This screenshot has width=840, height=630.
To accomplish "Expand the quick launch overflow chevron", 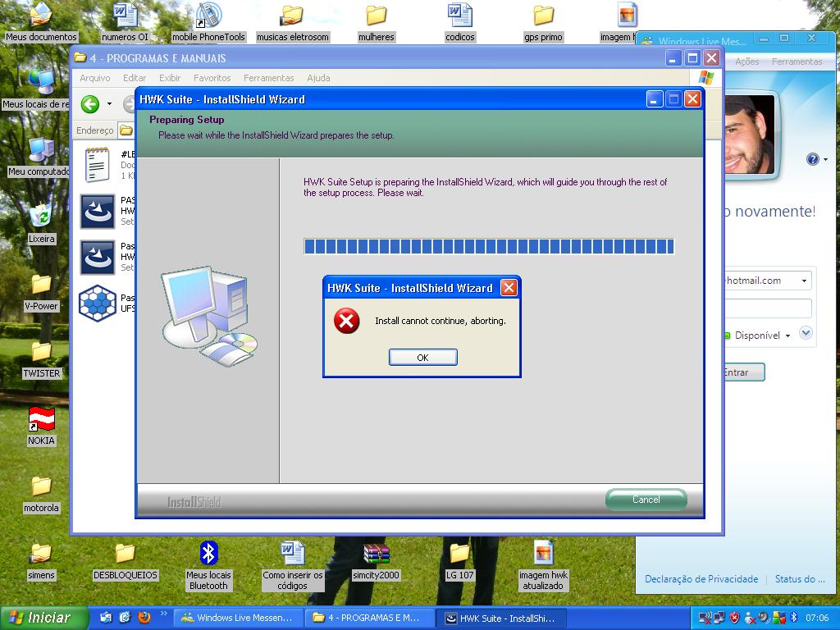I will [x=163, y=614].
